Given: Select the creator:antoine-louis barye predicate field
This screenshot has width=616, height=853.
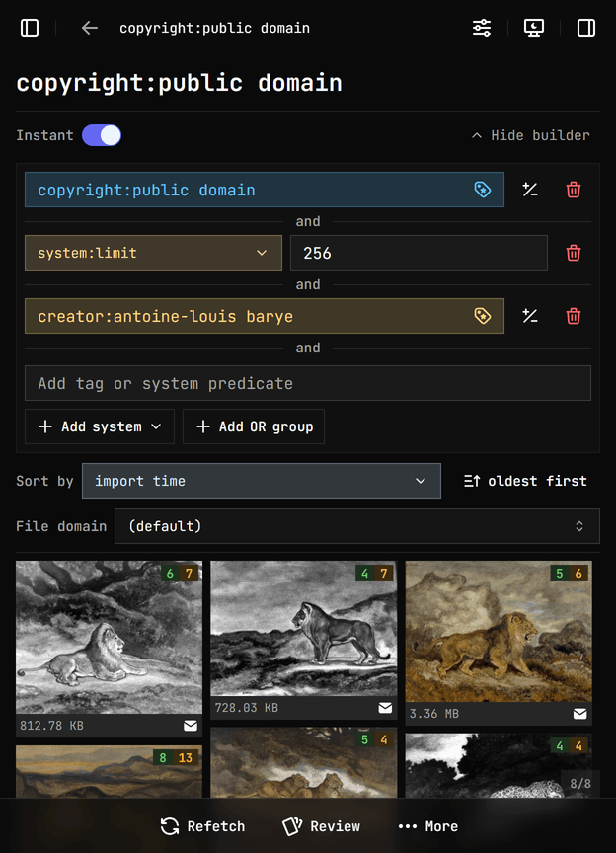Looking at the screenshot, I should 265,316.
